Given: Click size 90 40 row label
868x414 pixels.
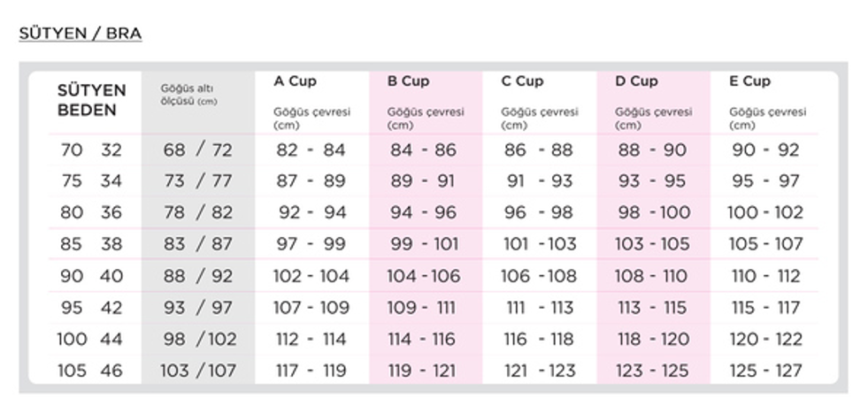Looking at the screenshot, I should click(x=92, y=276).
